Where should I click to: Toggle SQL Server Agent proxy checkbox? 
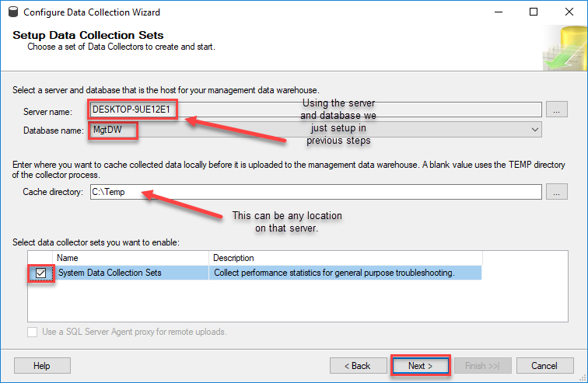pyautogui.click(x=32, y=332)
